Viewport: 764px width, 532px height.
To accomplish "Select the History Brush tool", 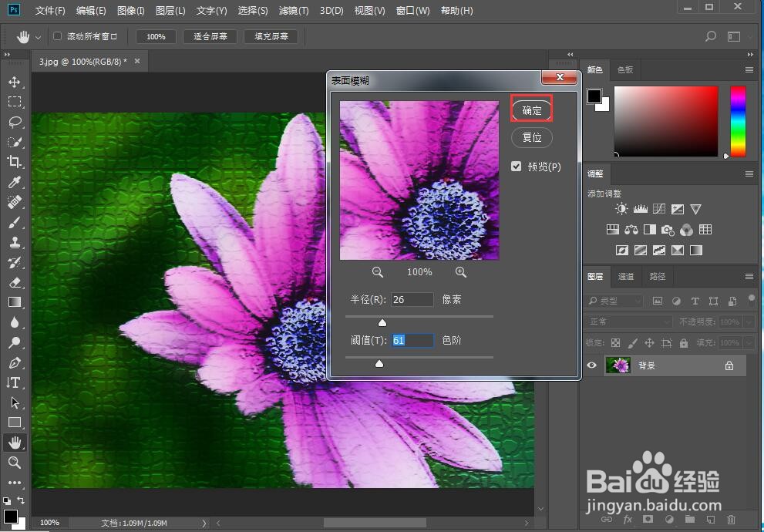I will click(x=15, y=262).
